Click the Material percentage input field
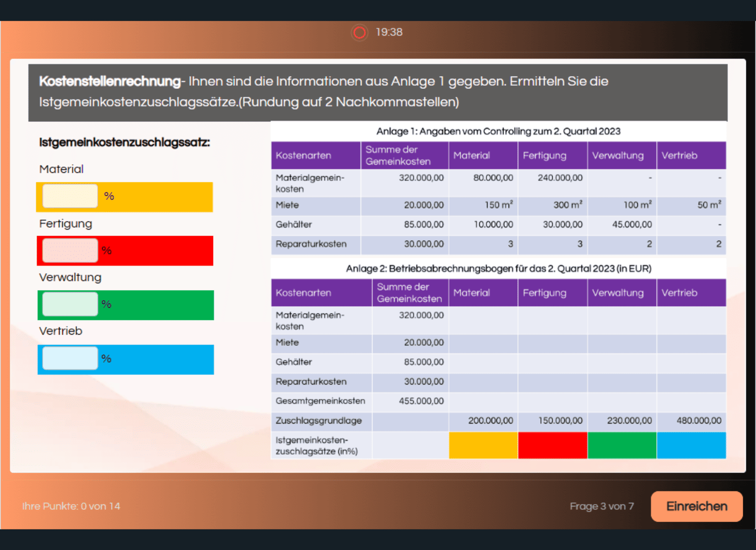Screen dimensions: 756x550 70,196
